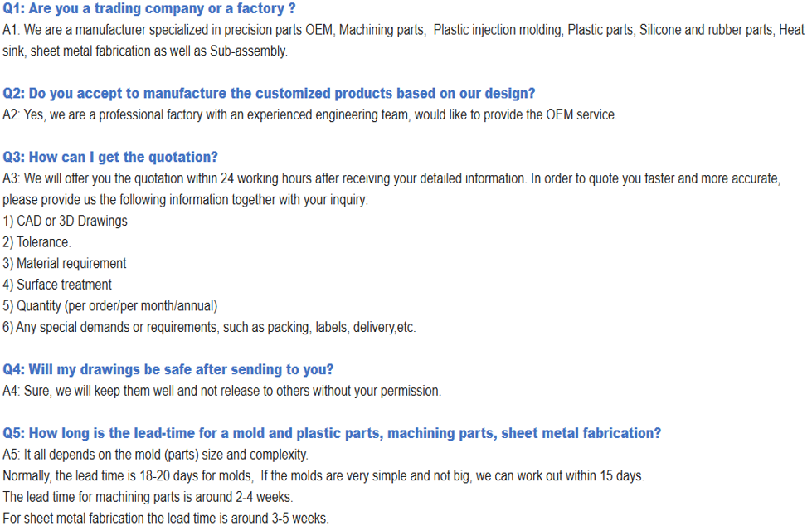Click the A2 professional factory answer line
812x531 pixels.
309,114
